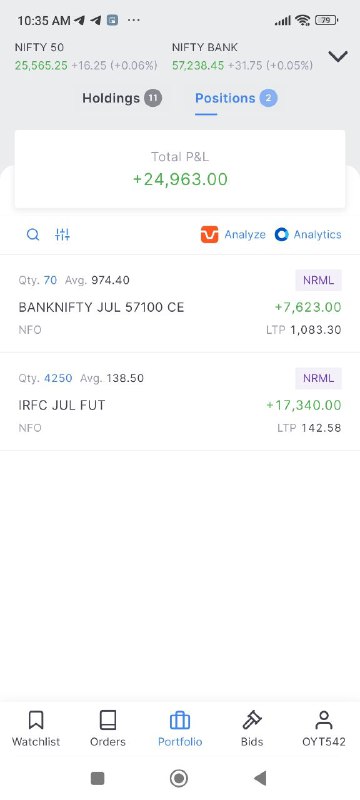The image size is (360, 800).
Task: Tap the Android home circle button
Action: coord(179,778)
